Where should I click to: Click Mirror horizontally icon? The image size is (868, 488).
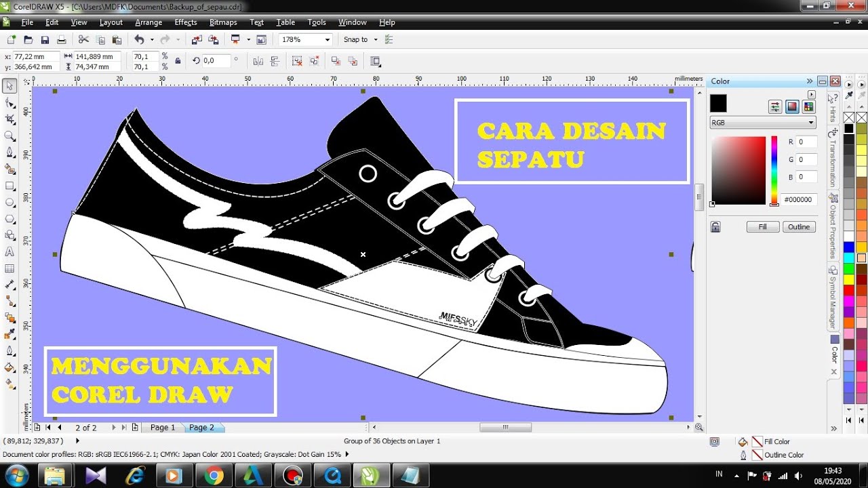pos(258,61)
